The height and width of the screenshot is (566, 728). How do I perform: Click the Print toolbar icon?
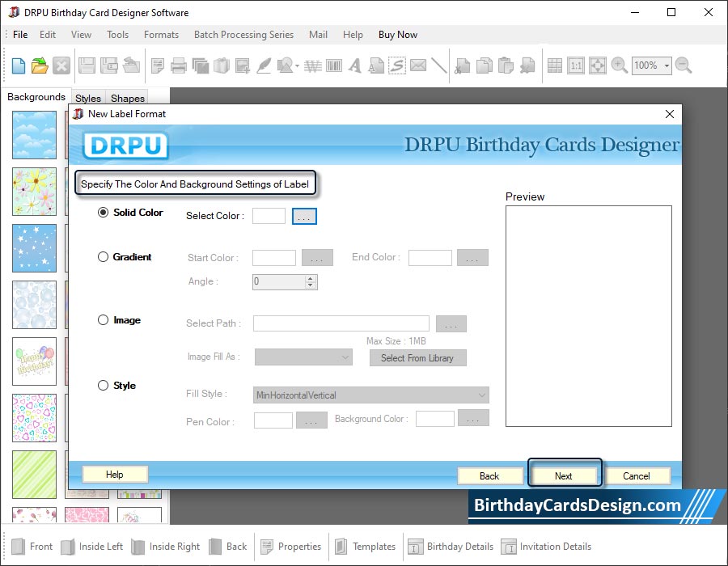coord(178,65)
